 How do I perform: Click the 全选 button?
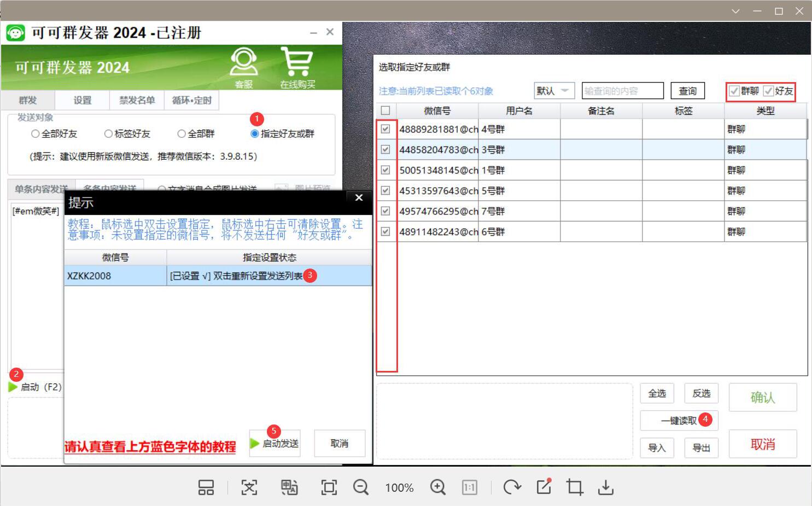click(657, 393)
